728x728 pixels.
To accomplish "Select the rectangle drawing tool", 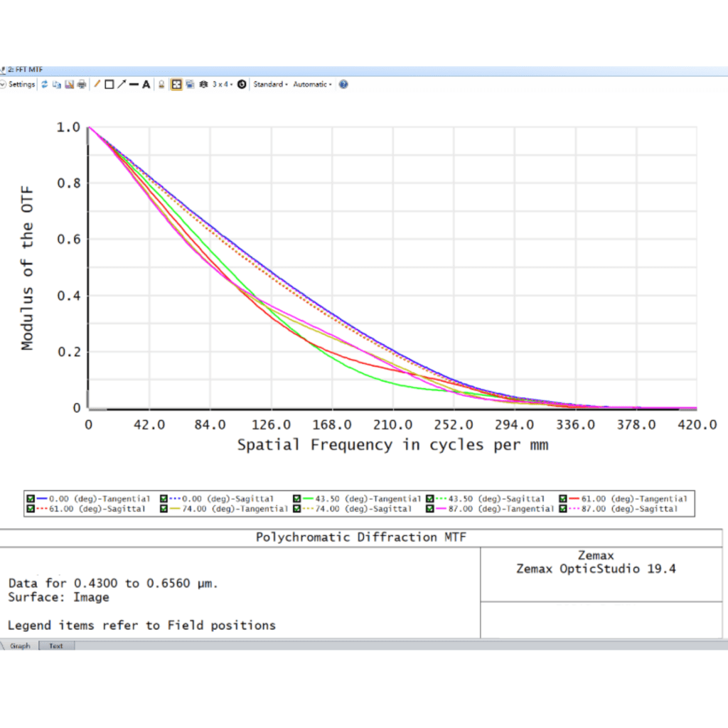I will [109, 85].
